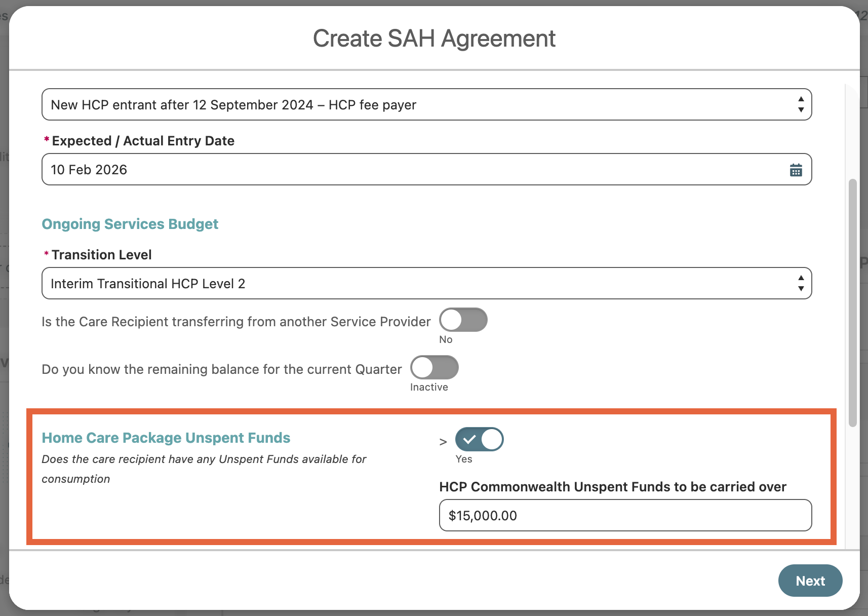Viewport: 868px width, 616px height.
Task: Click the Expected / Actual Entry Date label
Action: (x=143, y=141)
